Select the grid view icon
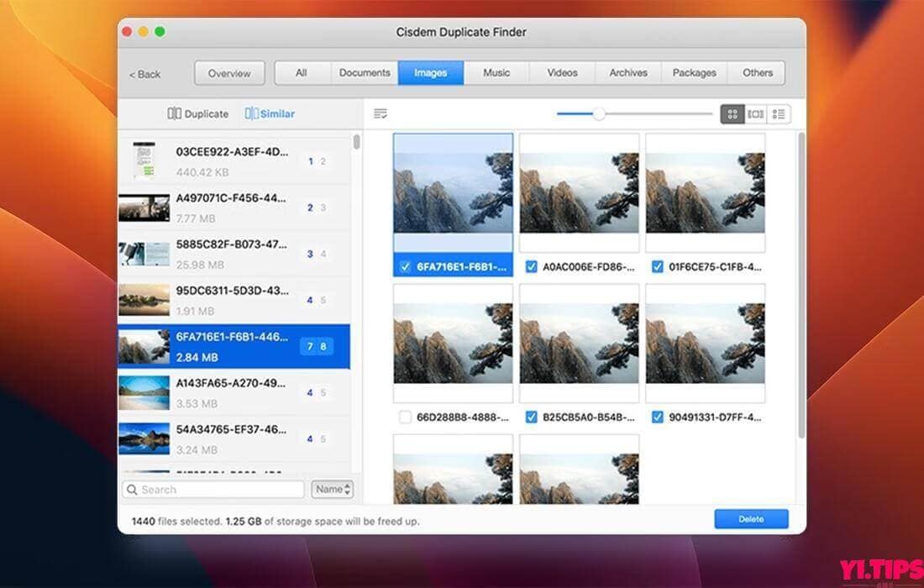Screen dimensions: 924x588 [733, 113]
